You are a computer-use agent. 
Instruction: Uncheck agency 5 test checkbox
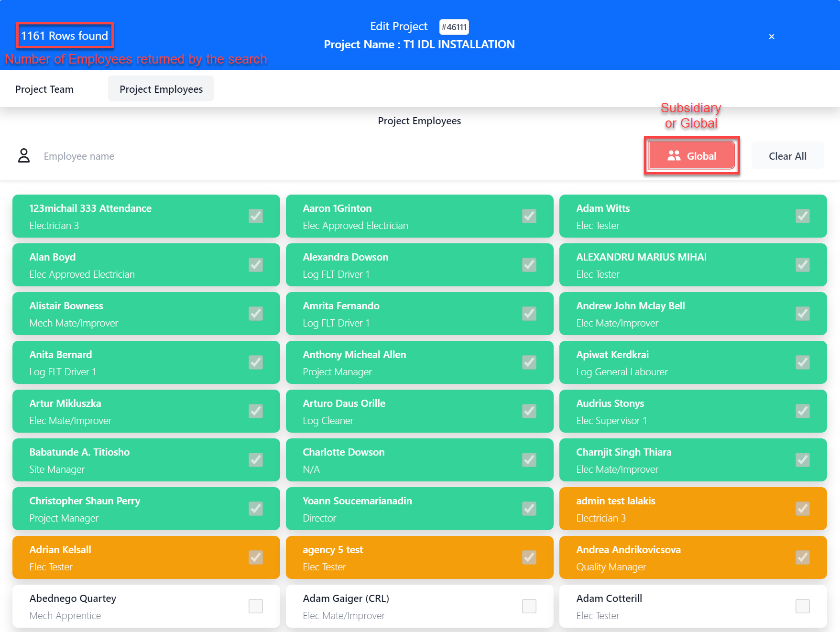529,557
